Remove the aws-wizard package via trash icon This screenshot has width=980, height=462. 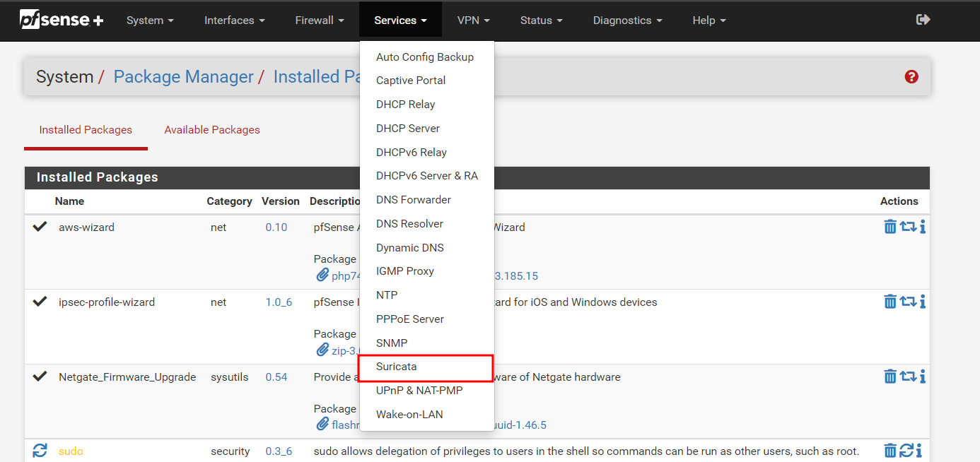890,227
